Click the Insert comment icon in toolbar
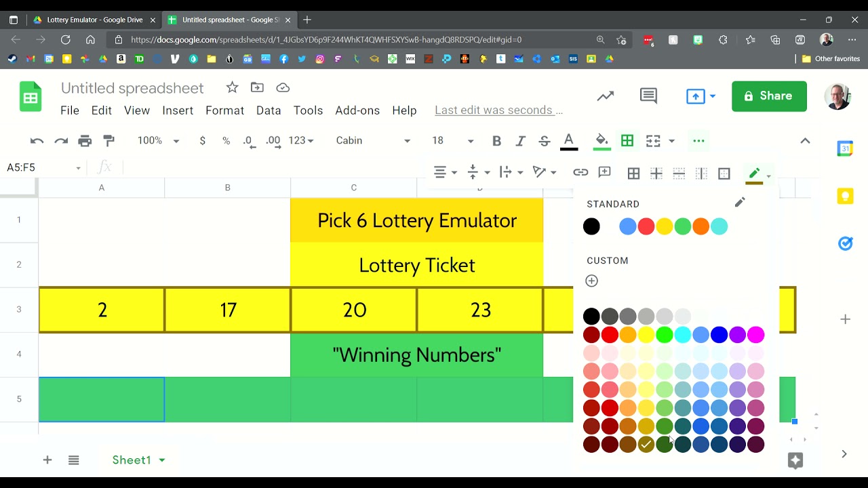 point(604,172)
